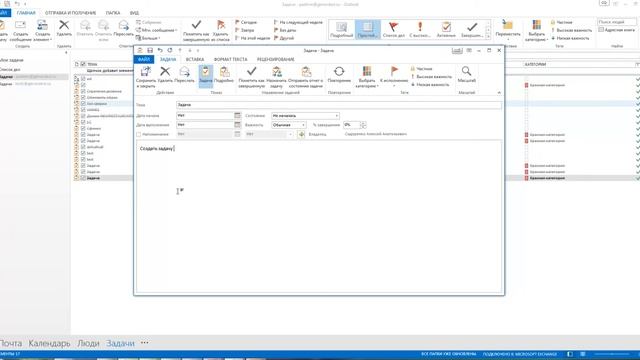This screenshot has width=640, height=360.
Task: Go to Почта in navigation bar
Action: (11, 343)
